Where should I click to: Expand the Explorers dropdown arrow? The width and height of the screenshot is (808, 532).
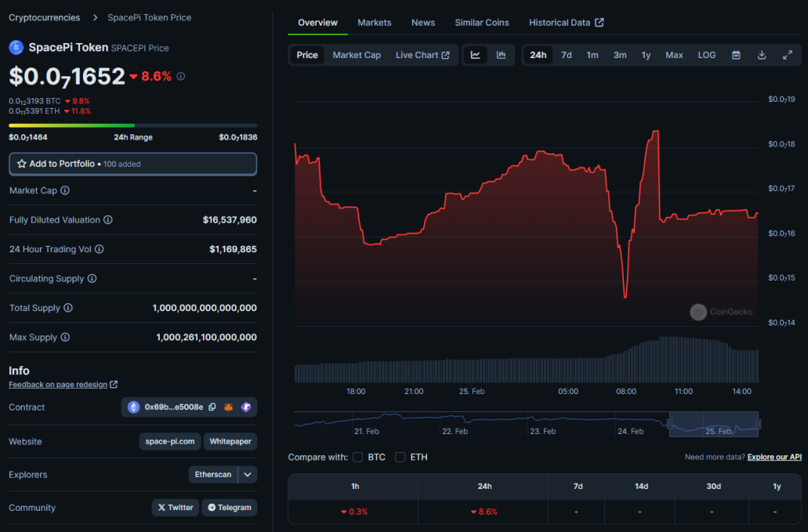click(x=248, y=475)
